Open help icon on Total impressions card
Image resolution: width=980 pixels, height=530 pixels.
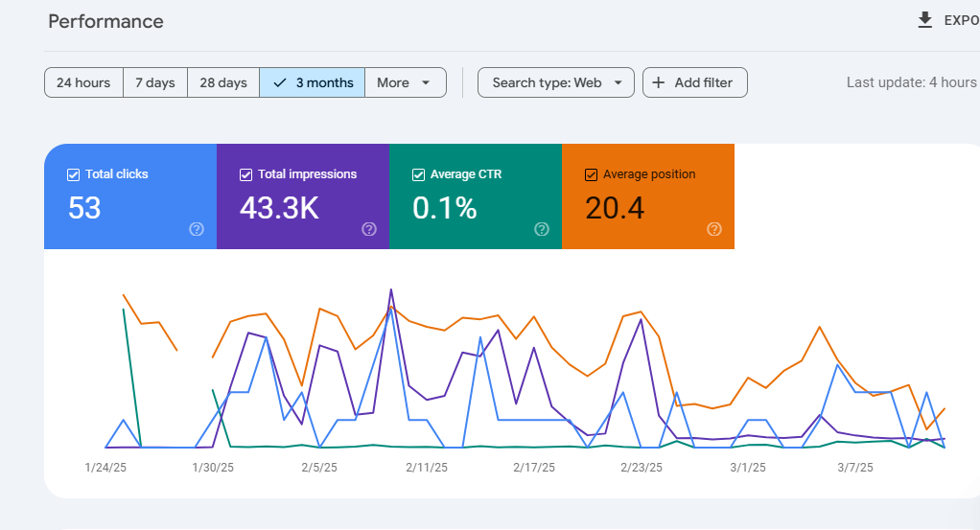(x=369, y=229)
